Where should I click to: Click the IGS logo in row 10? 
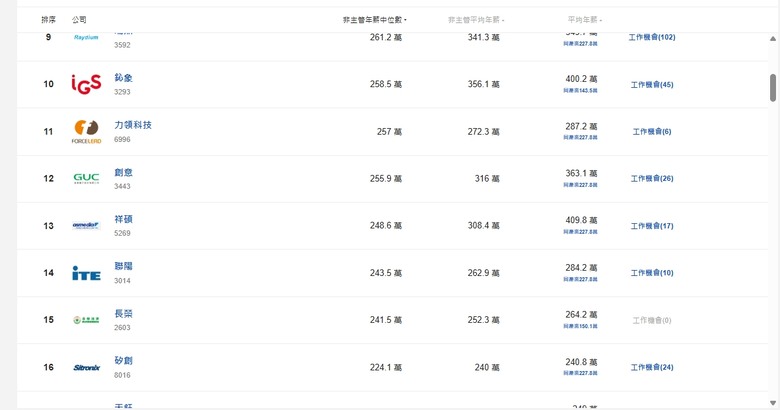click(x=86, y=84)
